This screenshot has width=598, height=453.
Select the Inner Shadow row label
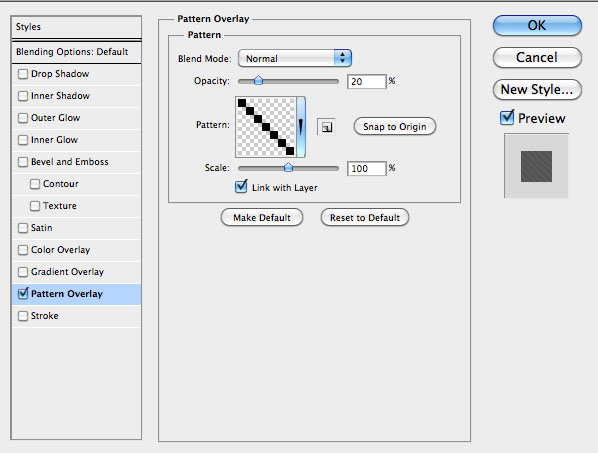point(60,96)
